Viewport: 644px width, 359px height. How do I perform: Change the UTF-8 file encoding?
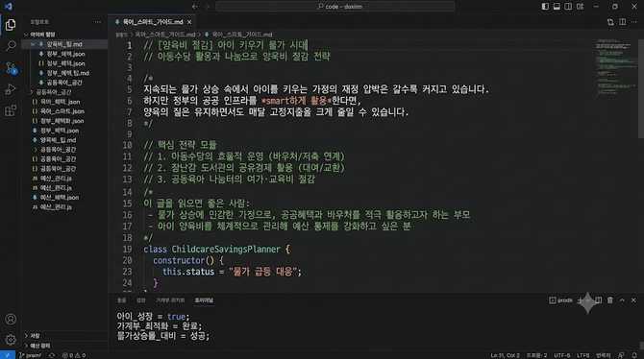561,355
